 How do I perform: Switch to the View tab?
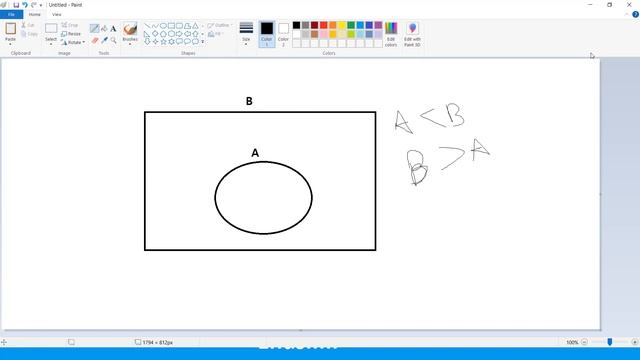(x=57, y=14)
